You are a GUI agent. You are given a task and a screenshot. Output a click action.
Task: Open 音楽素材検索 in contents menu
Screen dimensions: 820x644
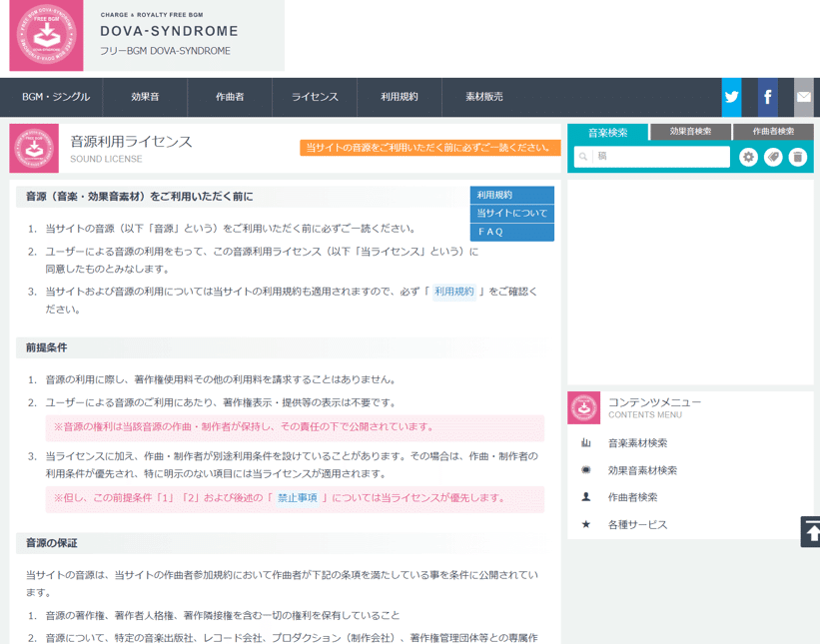pos(637,443)
